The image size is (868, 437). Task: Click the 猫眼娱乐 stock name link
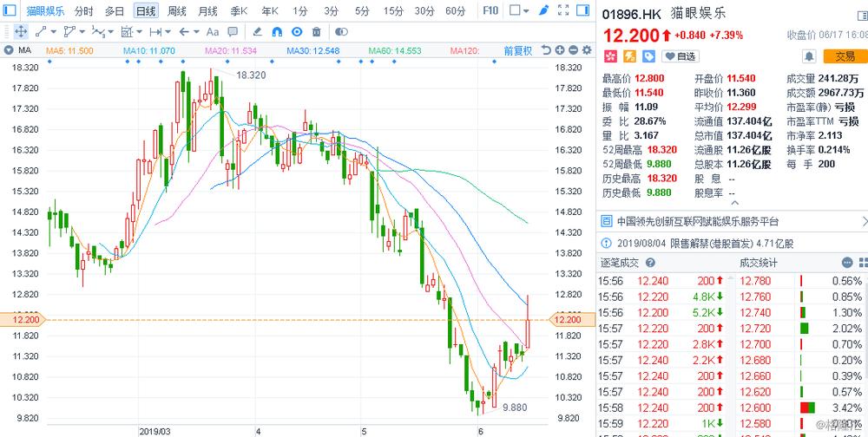click(45, 10)
